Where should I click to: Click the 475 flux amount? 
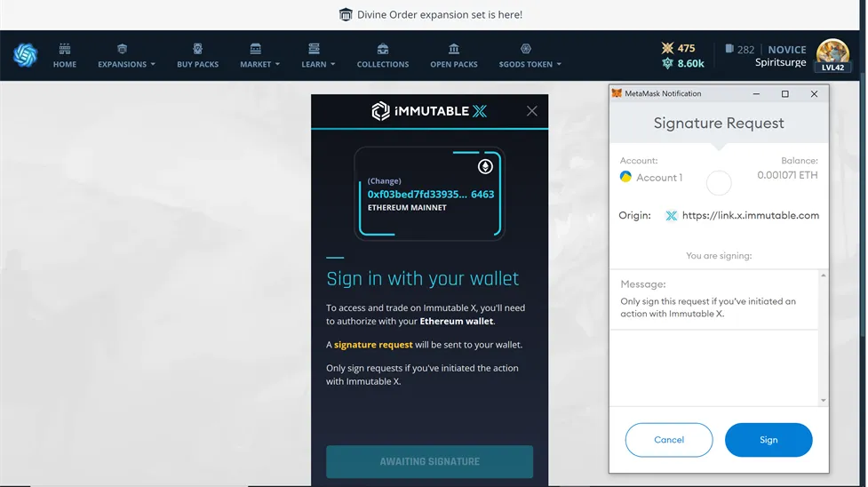pos(687,48)
